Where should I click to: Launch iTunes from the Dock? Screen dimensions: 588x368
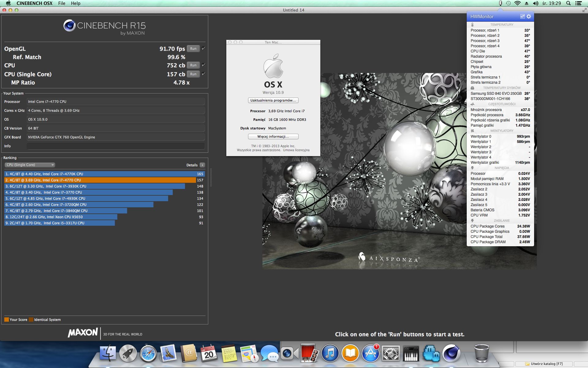pos(330,353)
